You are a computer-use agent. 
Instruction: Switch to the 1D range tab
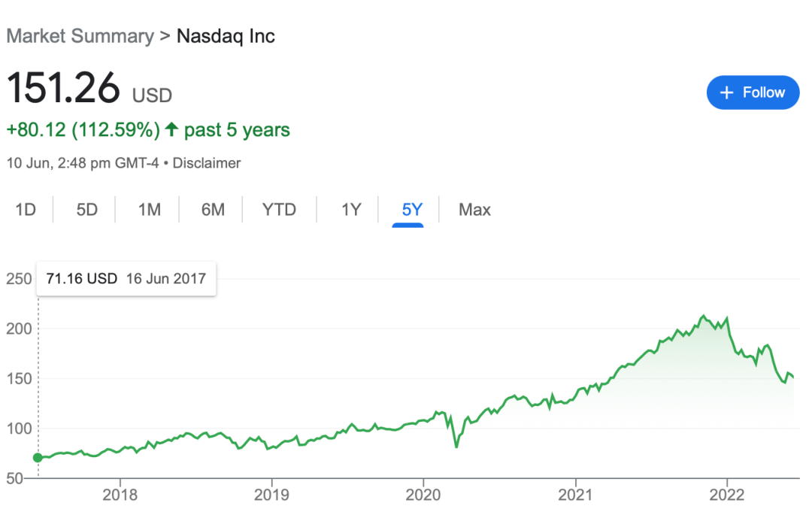click(x=26, y=210)
